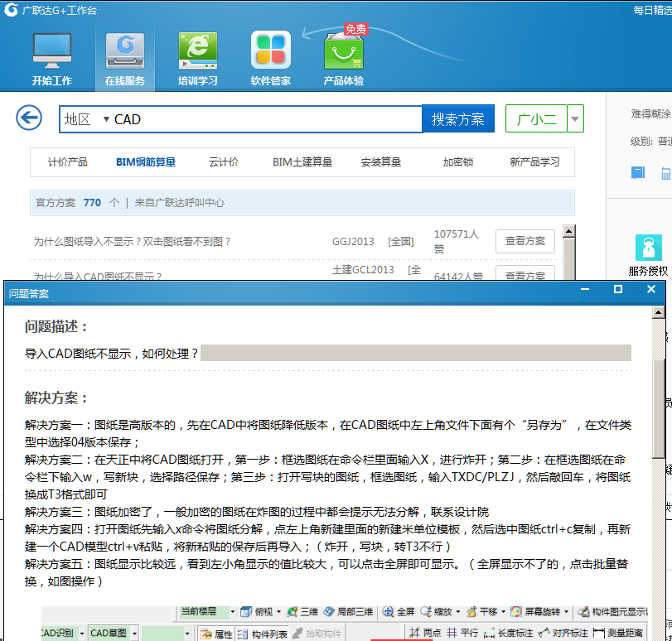This screenshot has height=641, width=672.
Task: Open 培训学习 training icon
Action: (197, 51)
